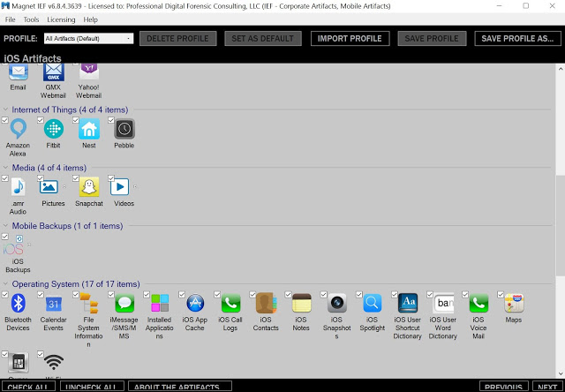The height and width of the screenshot is (392, 565).
Task: Uncheck the Snapchat checkbox
Action: coord(75,178)
